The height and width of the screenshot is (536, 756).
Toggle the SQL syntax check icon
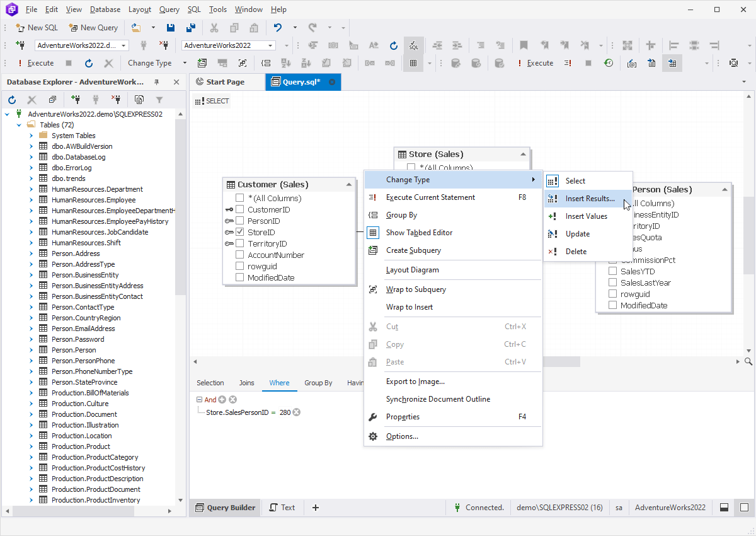[x=413, y=45]
